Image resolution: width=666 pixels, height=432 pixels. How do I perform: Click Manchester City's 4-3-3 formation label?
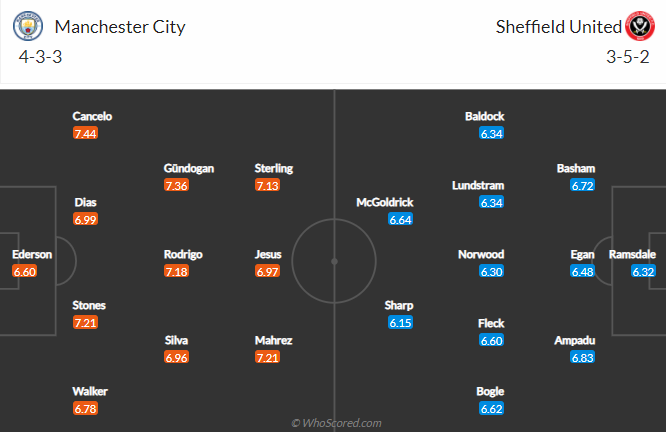(x=39, y=55)
